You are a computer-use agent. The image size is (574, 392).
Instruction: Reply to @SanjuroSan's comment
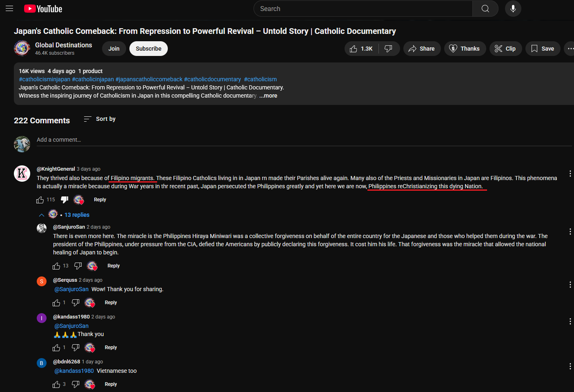click(113, 266)
